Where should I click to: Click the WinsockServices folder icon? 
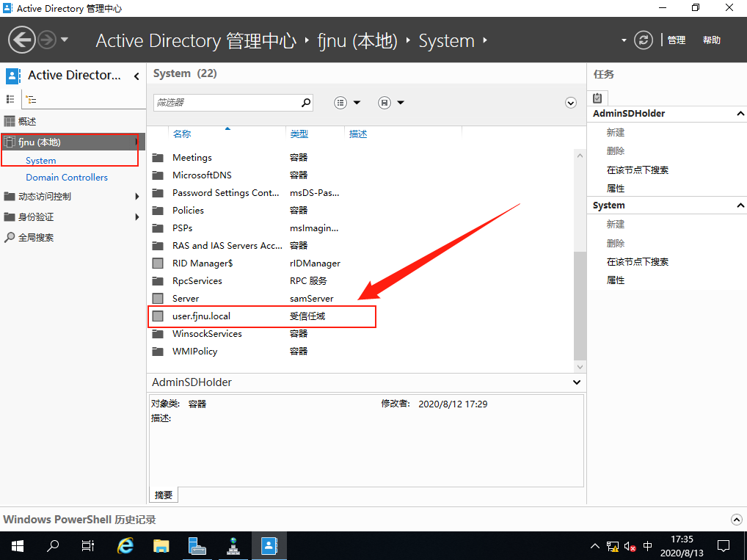coord(158,334)
